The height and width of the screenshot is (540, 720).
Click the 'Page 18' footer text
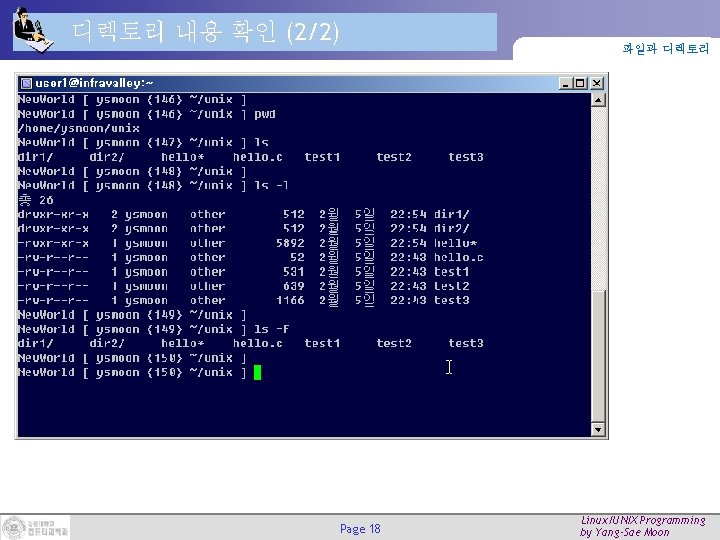click(x=360, y=529)
